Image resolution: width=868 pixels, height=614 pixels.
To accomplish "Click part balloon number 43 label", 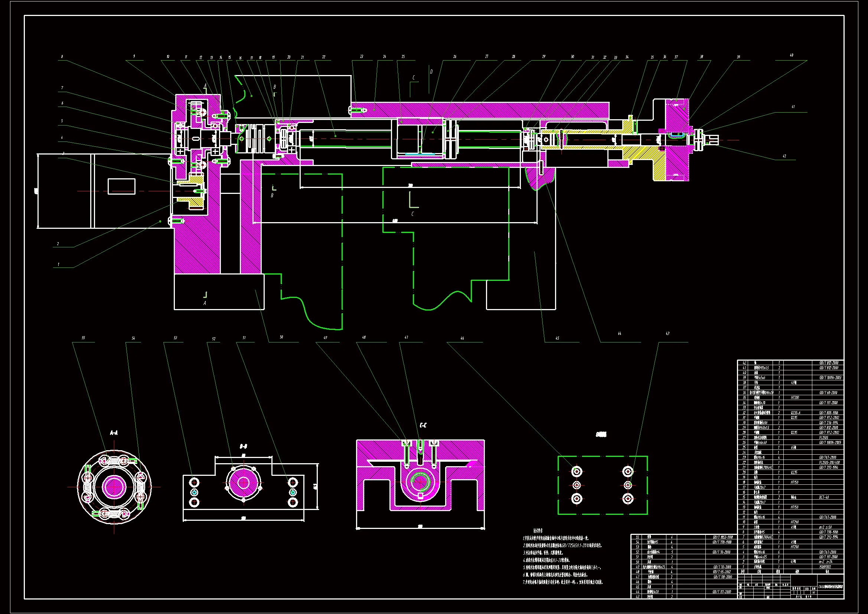I will (667, 334).
